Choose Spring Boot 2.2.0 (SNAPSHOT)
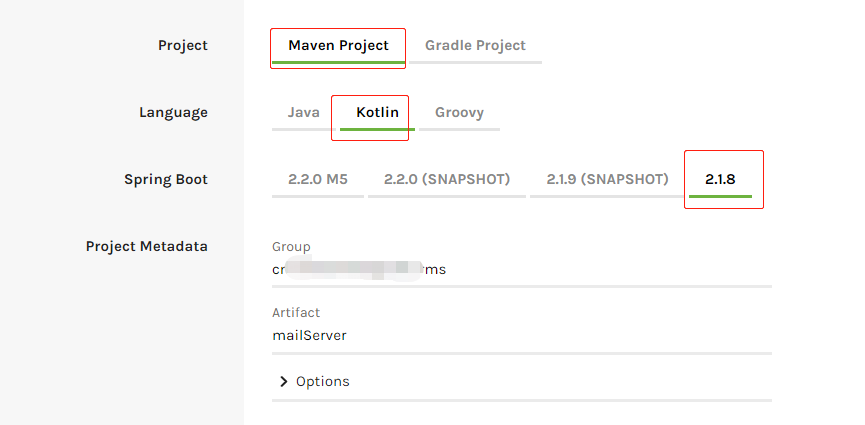 [x=447, y=180]
